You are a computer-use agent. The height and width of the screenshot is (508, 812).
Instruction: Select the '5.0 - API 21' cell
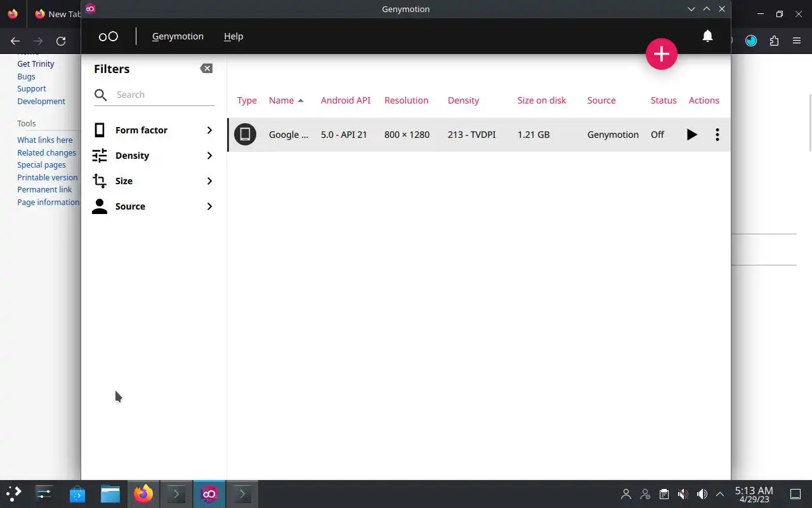point(344,135)
